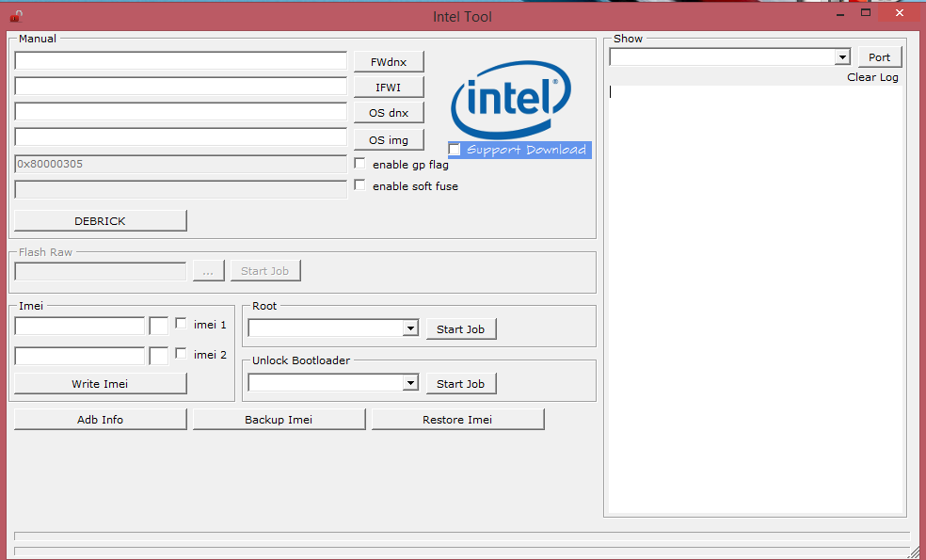The image size is (926, 560).
Task: Open the Show port dropdown
Action: (x=842, y=56)
